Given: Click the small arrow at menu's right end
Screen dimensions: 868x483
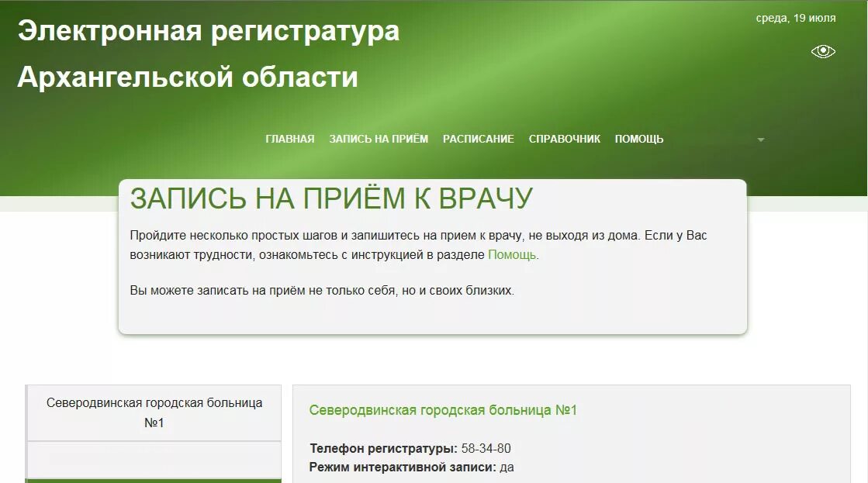Looking at the screenshot, I should point(761,140).
